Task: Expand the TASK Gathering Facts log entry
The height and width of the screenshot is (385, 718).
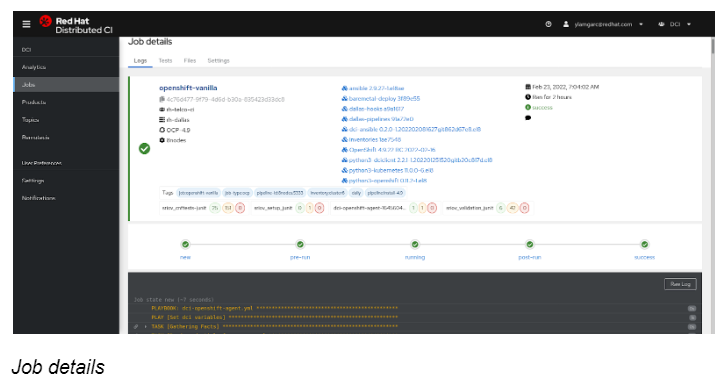Action: tap(145, 327)
